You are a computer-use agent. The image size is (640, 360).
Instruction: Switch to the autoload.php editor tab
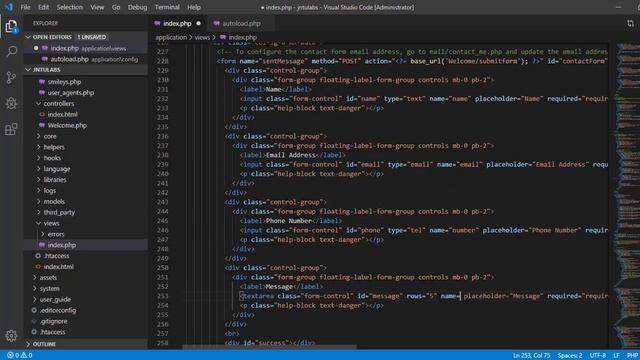coord(241,23)
